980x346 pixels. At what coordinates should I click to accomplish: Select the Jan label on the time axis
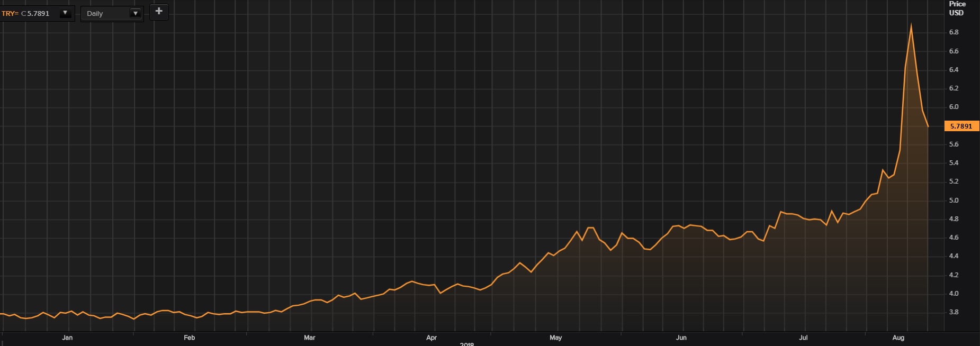click(67, 338)
